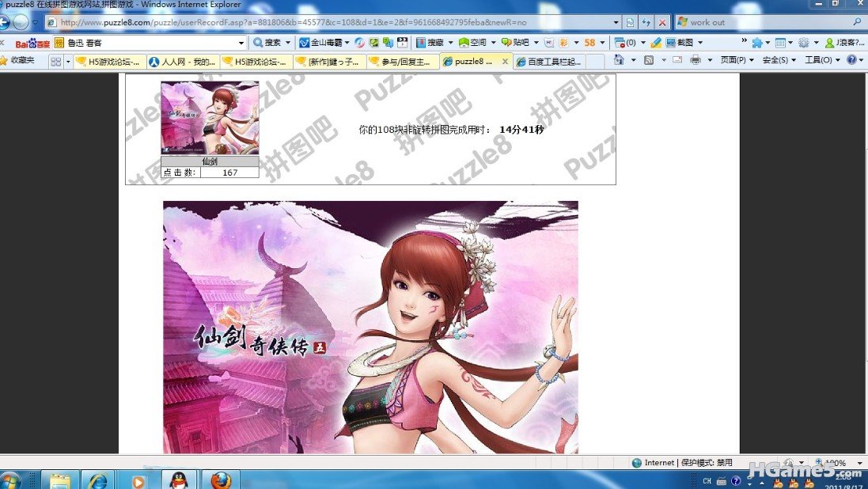Expand the Baidu search field dropdown arrow
This screenshot has width=868, height=489.
coord(241,43)
